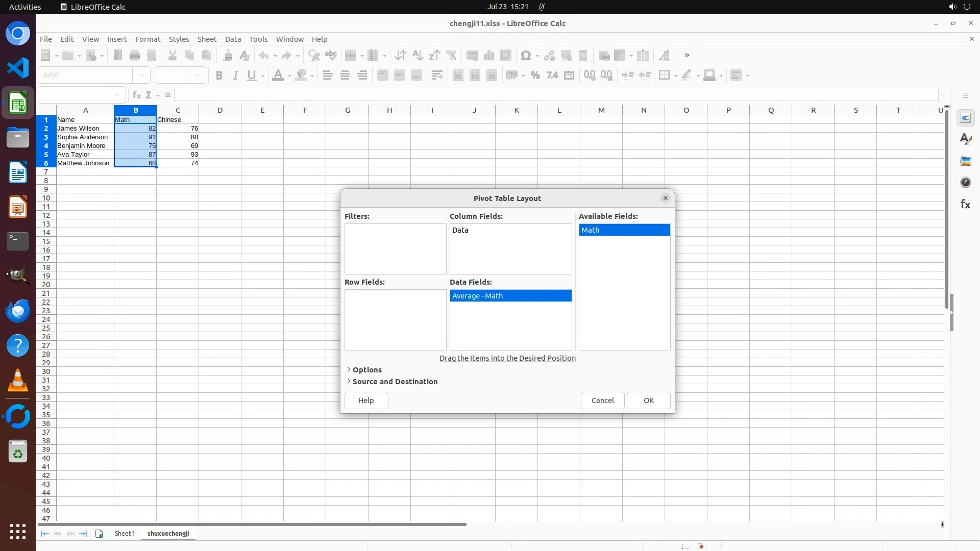The image size is (980, 551).
Task: Open the Data menu
Action: [233, 39]
